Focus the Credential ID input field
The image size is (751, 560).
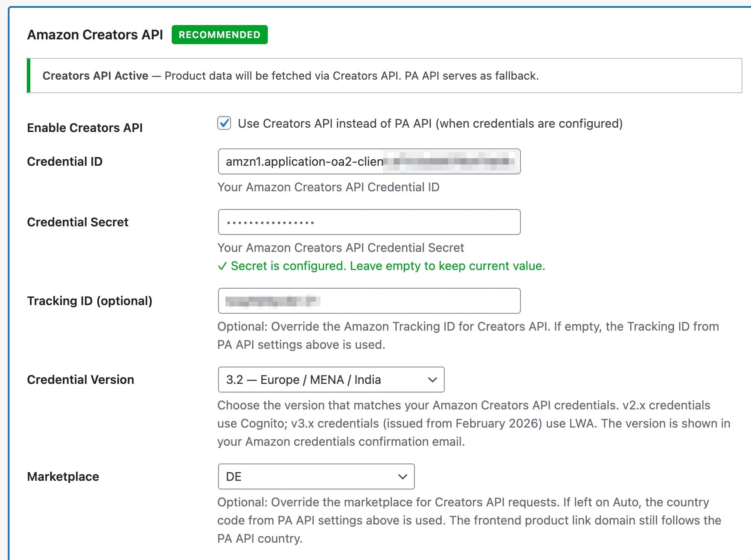369,161
